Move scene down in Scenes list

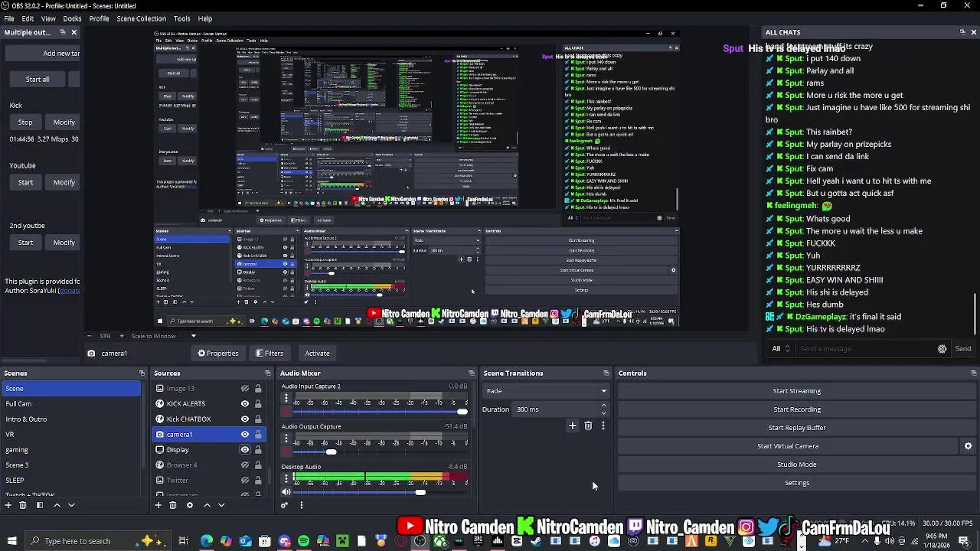pyautogui.click(x=71, y=505)
